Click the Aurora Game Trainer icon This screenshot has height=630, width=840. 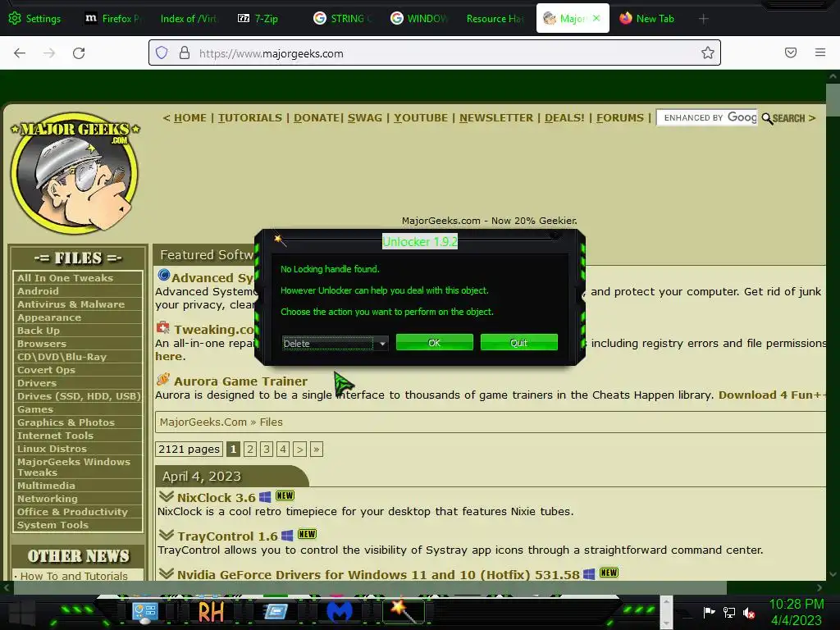163,379
